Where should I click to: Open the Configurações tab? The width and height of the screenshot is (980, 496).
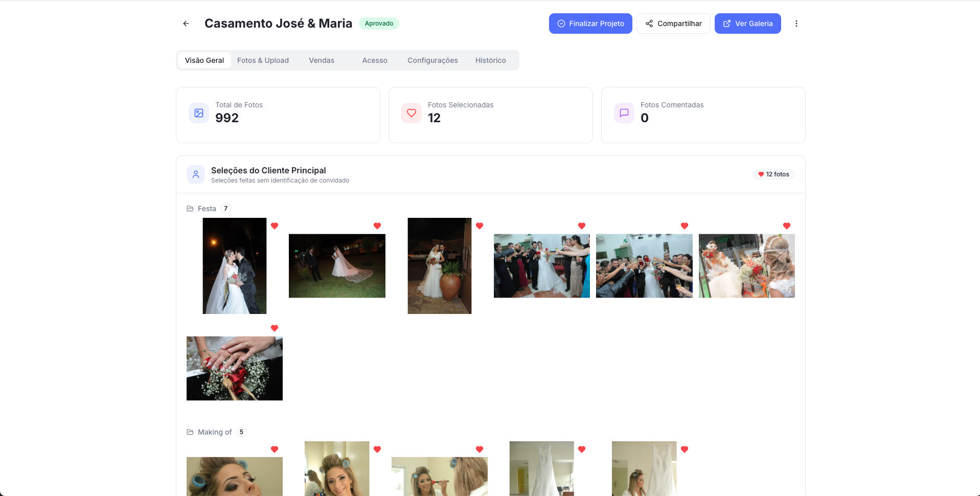(432, 60)
